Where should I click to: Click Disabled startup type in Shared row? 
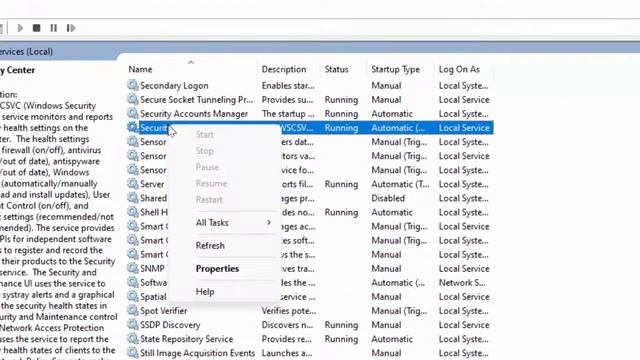coord(388,198)
